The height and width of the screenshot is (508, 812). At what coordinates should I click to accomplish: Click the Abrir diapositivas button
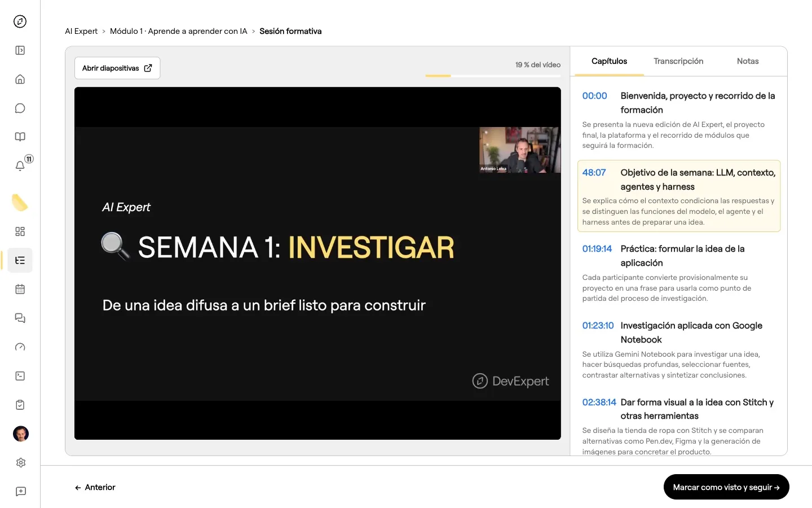point(117,68)
